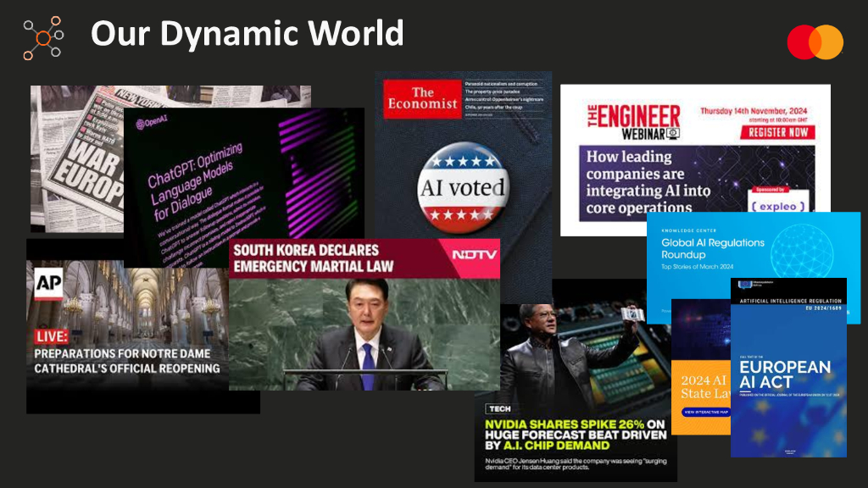Viewport: 868px width, 488px height.
Task: Click the network nodes icon beside title
Action: point(43,37)
